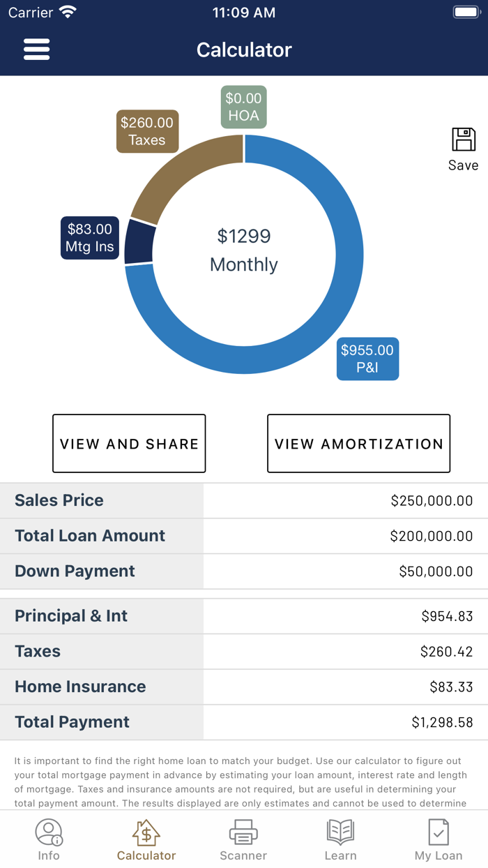Select the $955.00 P&I chart segment
488x868 pixels.
tap(367, 359)
